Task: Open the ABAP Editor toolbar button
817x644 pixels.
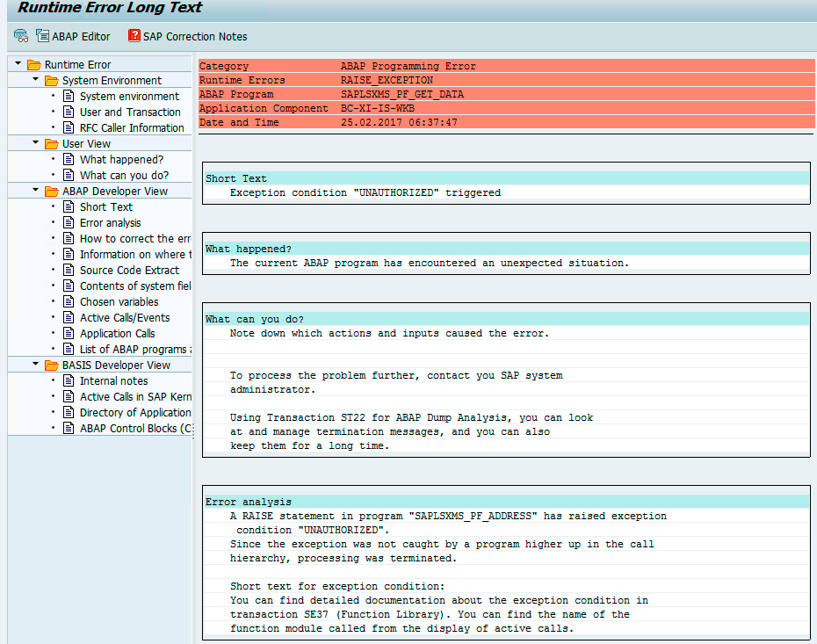Action: click(x=73, y=36)
